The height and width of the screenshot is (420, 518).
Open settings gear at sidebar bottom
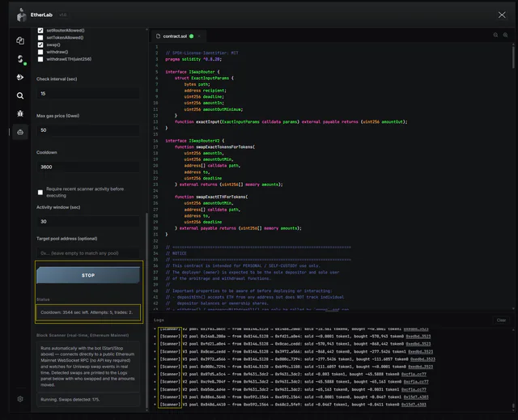pos(20,399)
